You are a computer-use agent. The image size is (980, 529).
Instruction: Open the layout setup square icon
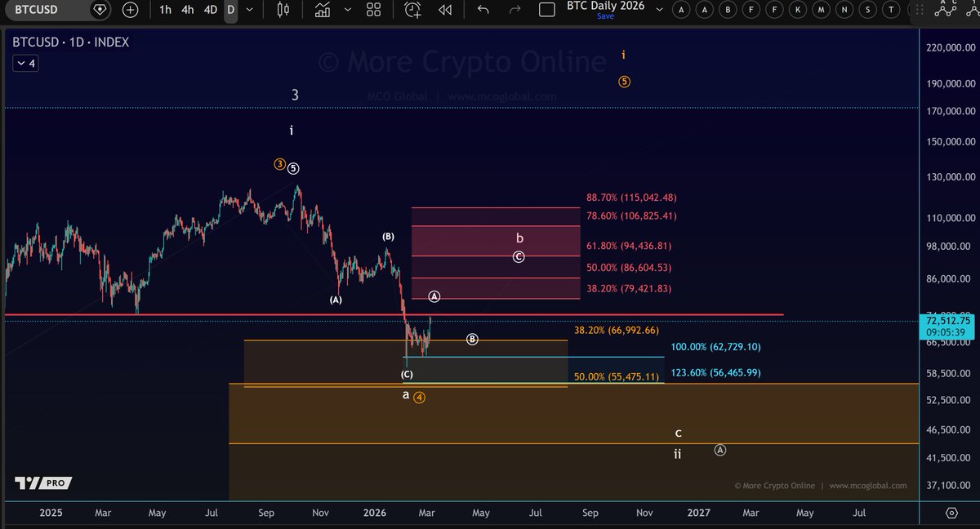(x=547, y=10)
